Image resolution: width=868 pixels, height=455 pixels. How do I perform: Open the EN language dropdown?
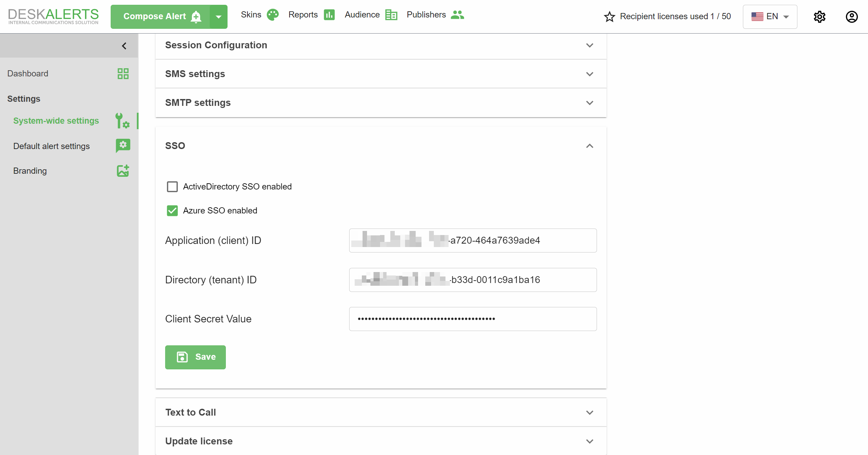(x=770, y=17)
